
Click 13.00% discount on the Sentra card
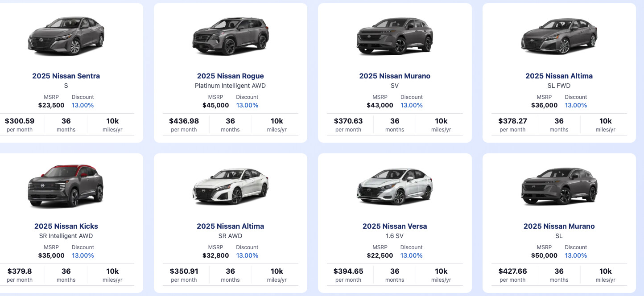point(83,105)
